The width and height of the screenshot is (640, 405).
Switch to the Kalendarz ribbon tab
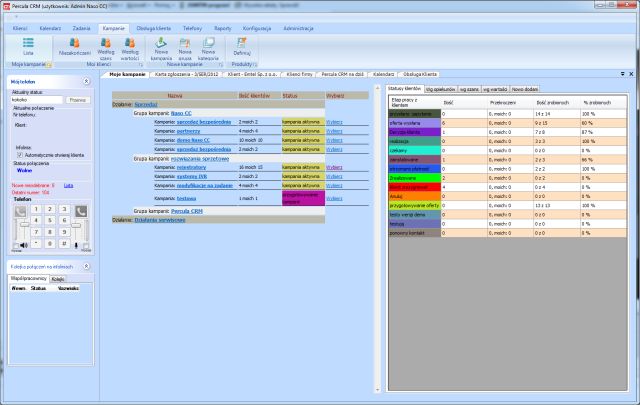[50, 29]
